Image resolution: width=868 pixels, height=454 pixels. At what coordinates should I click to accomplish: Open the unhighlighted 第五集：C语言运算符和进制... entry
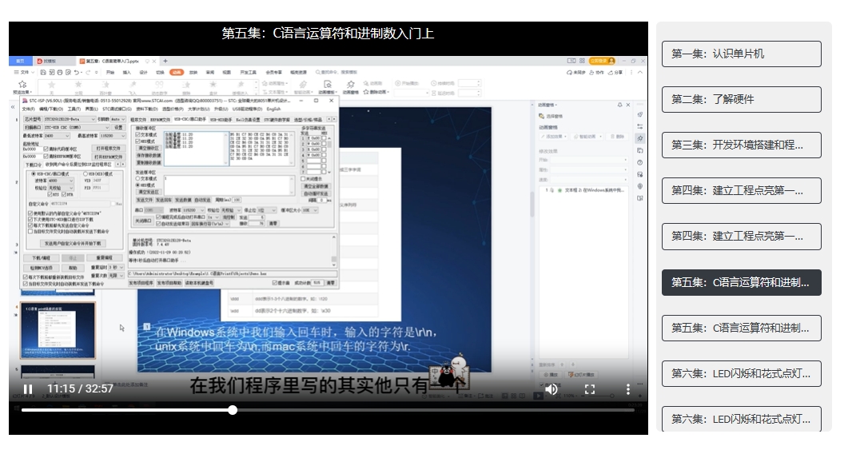tap(741, 328)
